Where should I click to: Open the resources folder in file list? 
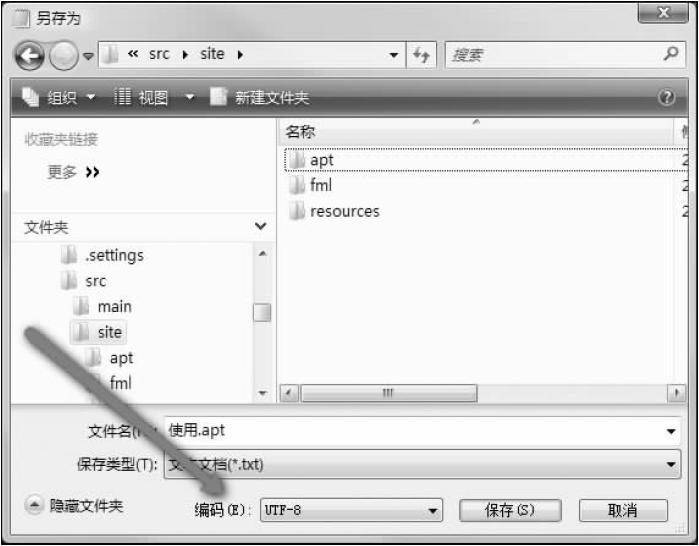pos(344,211)
